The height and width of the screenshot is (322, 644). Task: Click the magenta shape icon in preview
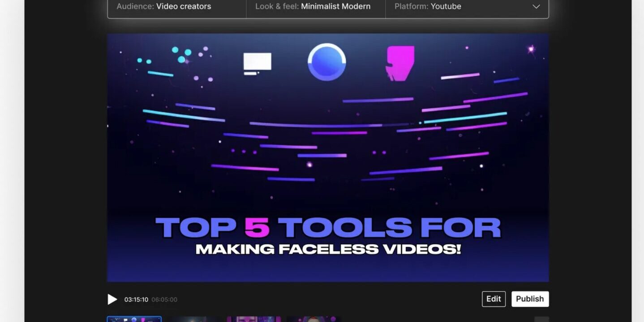[399, 64]
